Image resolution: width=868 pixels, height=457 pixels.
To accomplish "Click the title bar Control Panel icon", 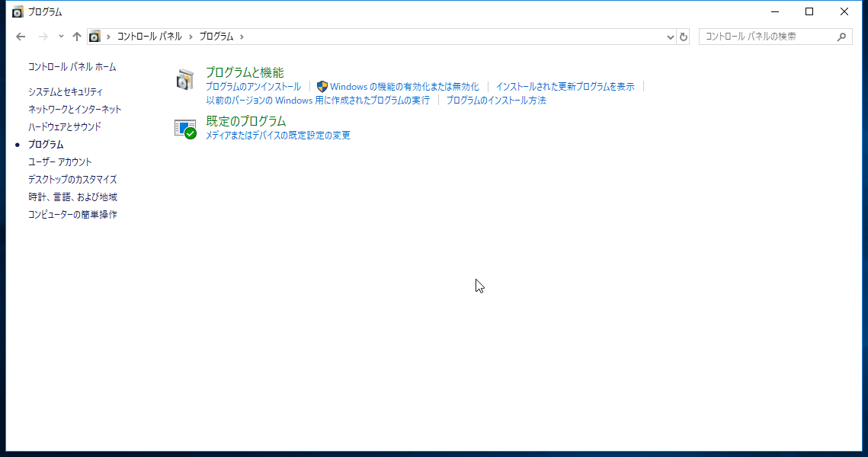I will click(x=18, y=11).
